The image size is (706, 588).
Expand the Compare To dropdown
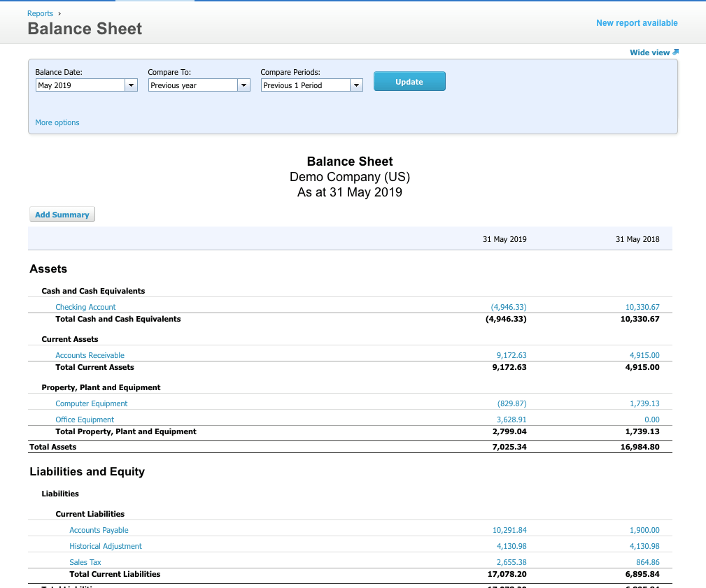point(243,85)
